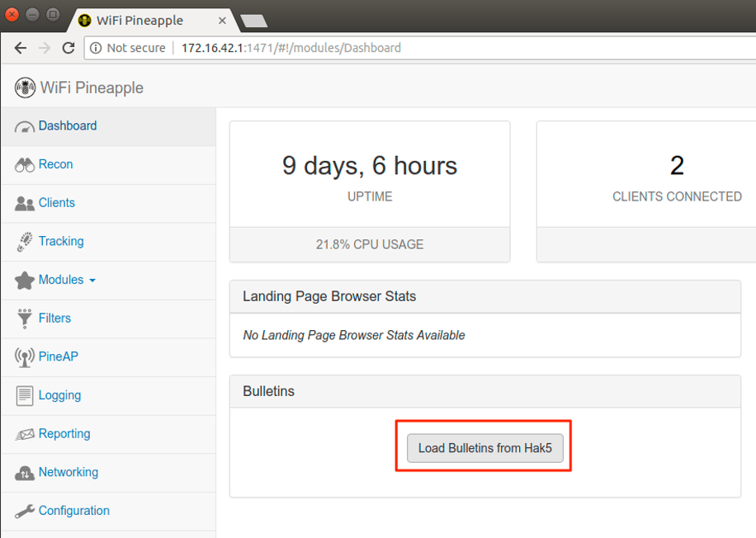Click the Clients people icon
The image size is (756, 538).
[x=25, y=204]
